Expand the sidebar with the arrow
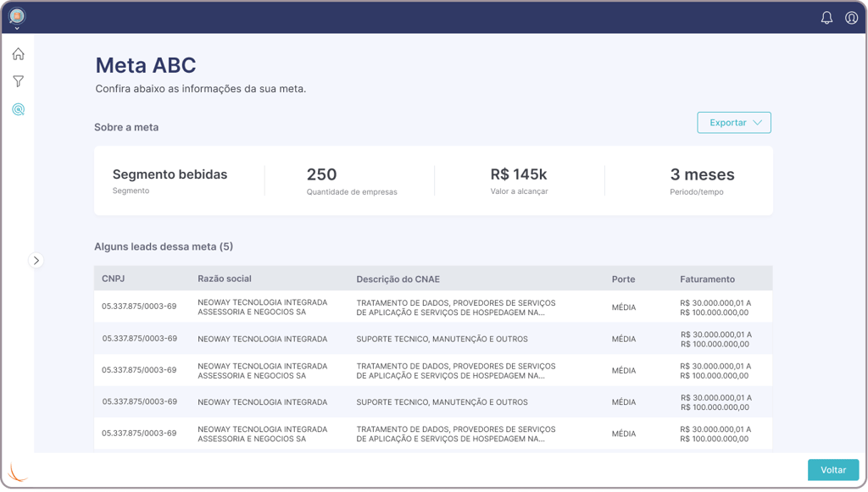This screenshot has height=492, width=868. (x=36, y=261)
